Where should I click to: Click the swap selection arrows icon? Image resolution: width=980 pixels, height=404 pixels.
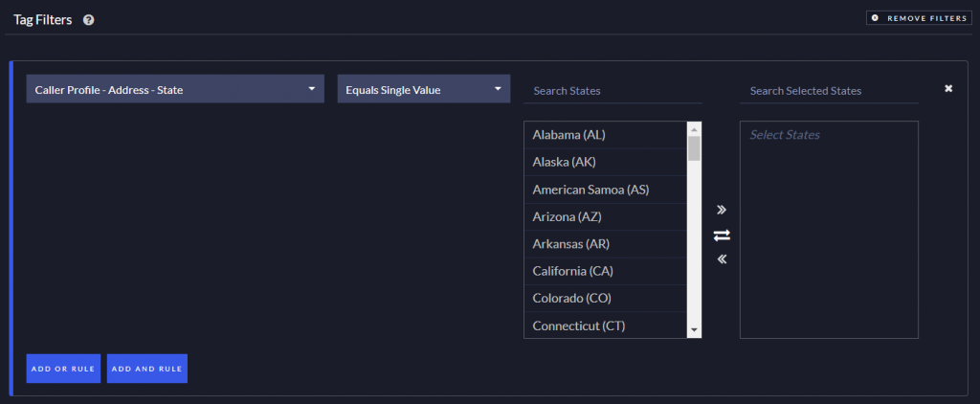(x=722, y=235)
